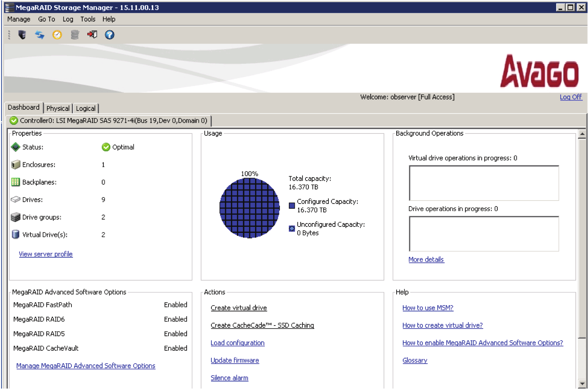The height and width of the screenshot is (390, 588).
Task: Click the vertical scrollbar thumb
Action: click(582, 238)
